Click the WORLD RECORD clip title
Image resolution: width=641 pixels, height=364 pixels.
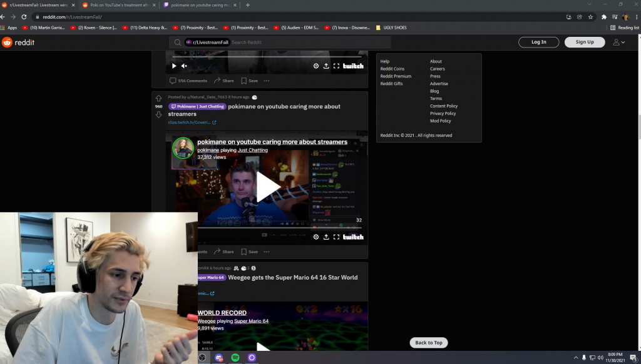coord(222,313)
